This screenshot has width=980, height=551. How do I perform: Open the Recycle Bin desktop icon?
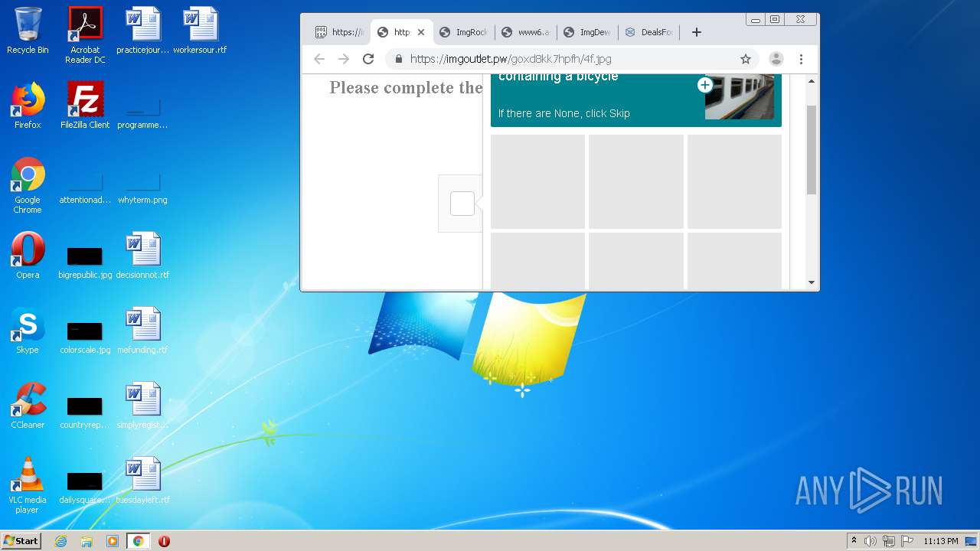click(28, 31)
